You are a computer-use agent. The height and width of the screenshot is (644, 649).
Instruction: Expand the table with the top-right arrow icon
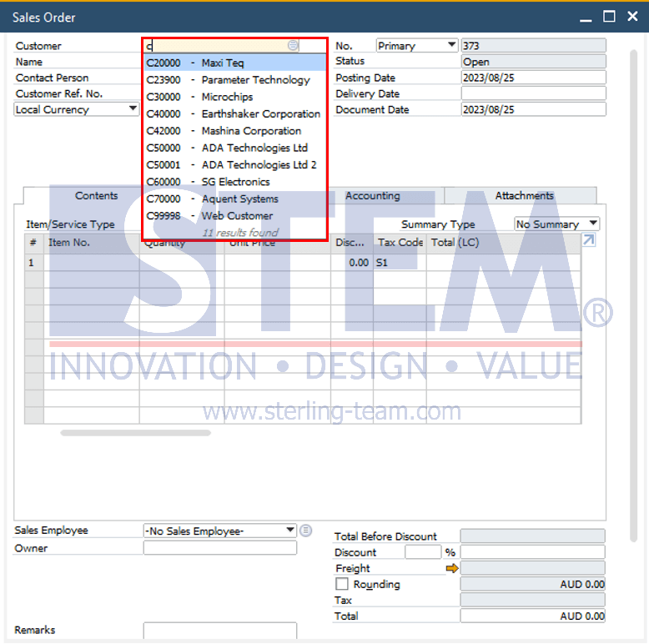pyautogui.click(x=589, y=240)
